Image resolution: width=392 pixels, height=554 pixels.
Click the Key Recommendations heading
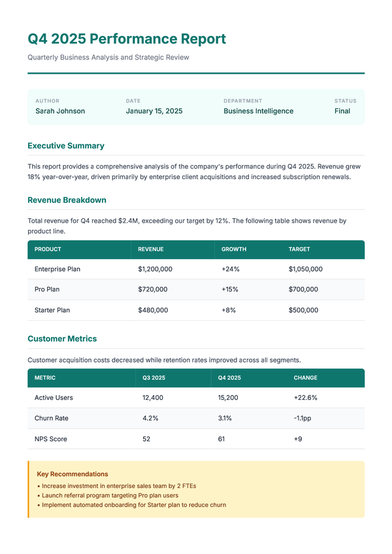point(73,474)
